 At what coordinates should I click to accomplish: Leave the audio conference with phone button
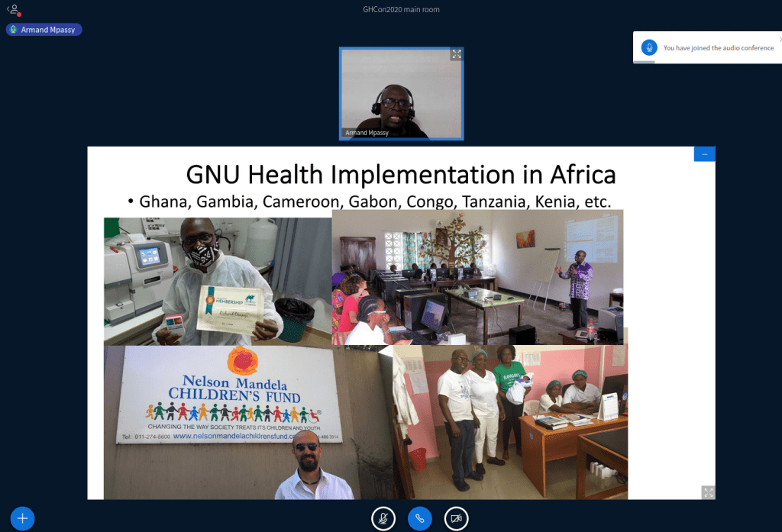pyautogui.click(x=419, y=518)
